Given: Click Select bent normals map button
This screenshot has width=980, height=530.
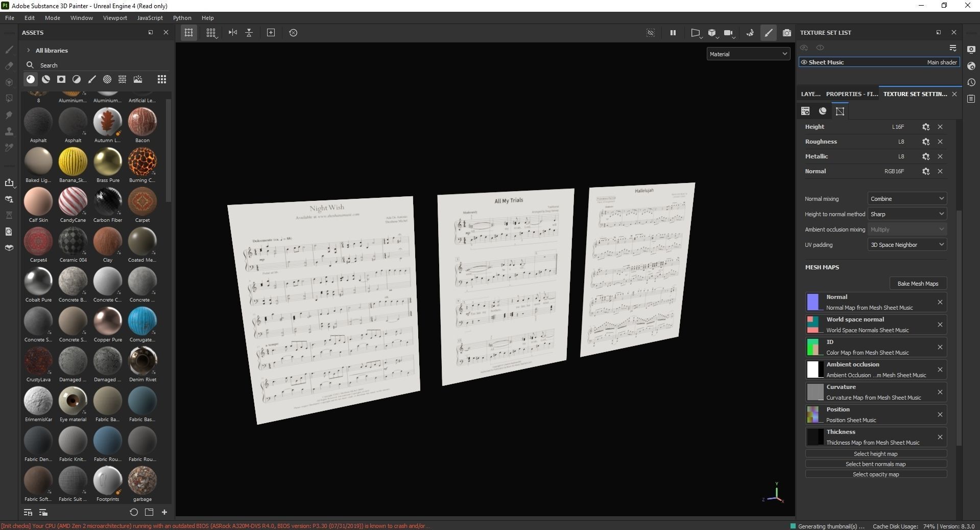Looking at the screenshot, I should [x=876, y=464].
